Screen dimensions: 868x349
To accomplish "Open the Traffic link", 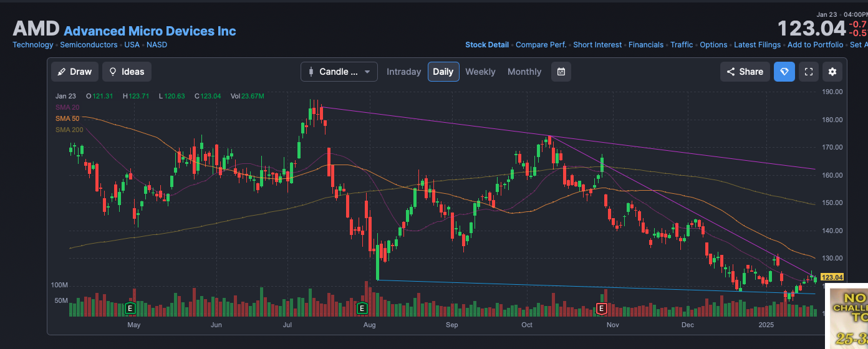I will (682, 45).
